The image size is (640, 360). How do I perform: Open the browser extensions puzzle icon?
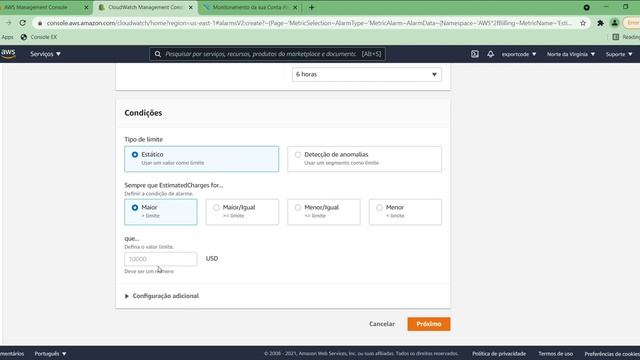click(x=600, y=23)
